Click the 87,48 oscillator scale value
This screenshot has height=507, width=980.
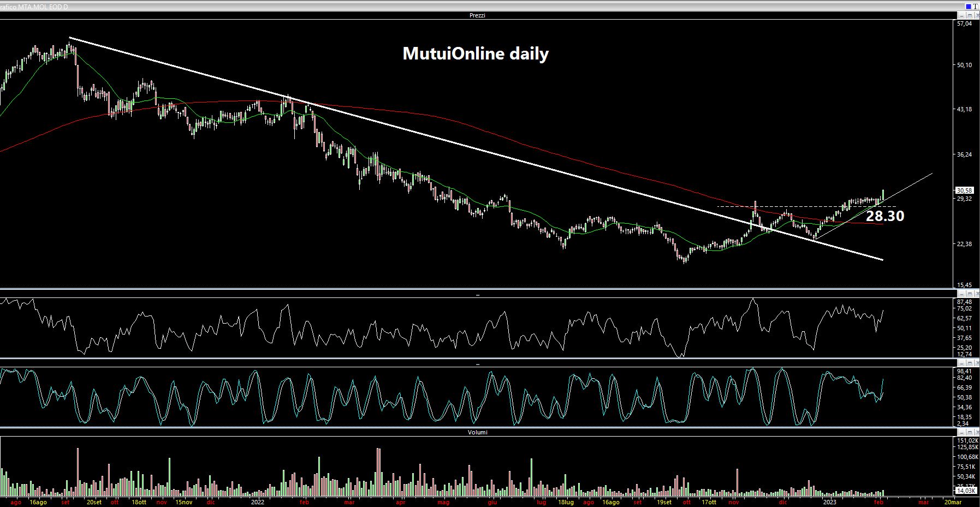tap(964, 302)
